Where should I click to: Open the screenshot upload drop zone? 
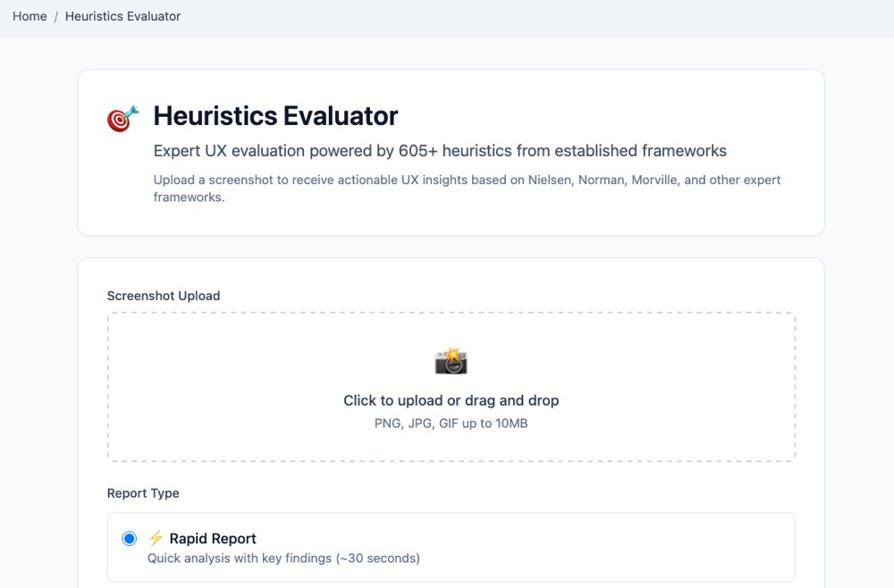[451, 387]
